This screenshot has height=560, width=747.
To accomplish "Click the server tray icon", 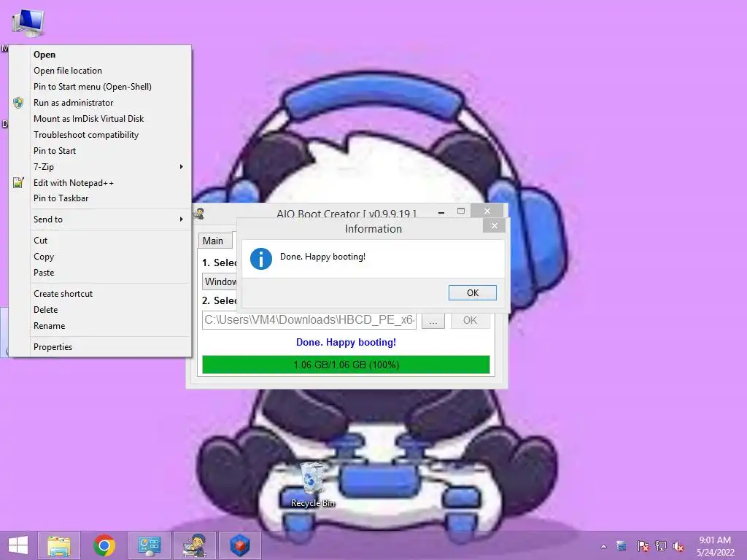I will pos(622,546).
